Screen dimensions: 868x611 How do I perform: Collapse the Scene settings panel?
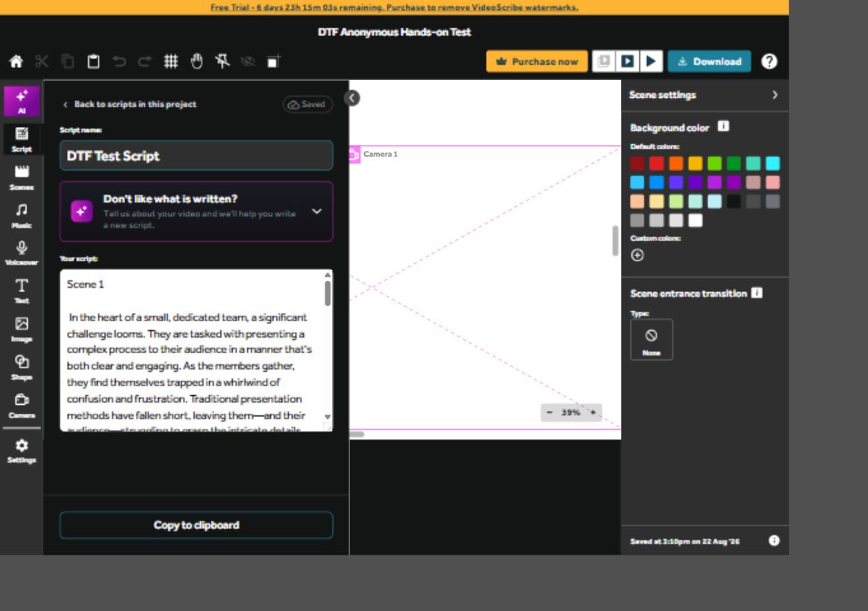(775, 95)
